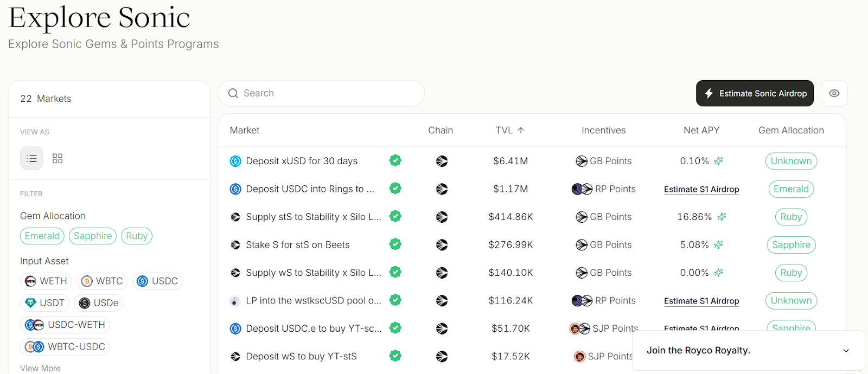Click verified badge on Deposit USDC Rings row
The image size is (868, 374).
click(395, 188)
